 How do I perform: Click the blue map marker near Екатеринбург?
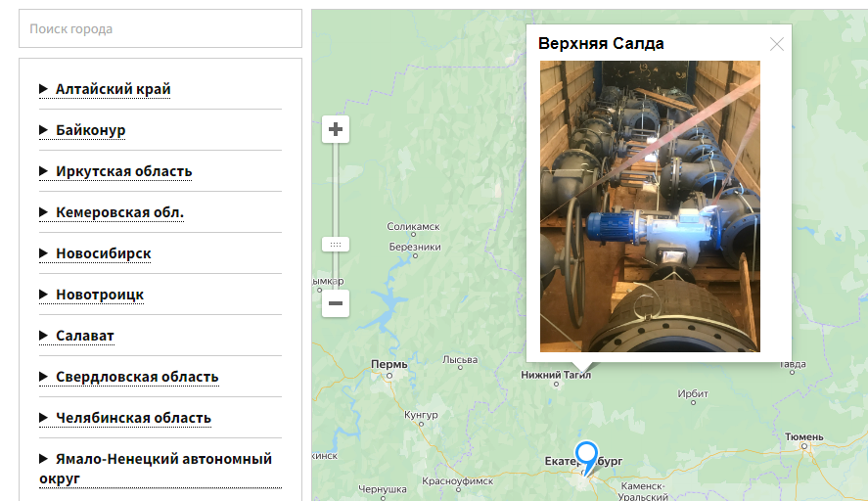[x=586, y=456]
